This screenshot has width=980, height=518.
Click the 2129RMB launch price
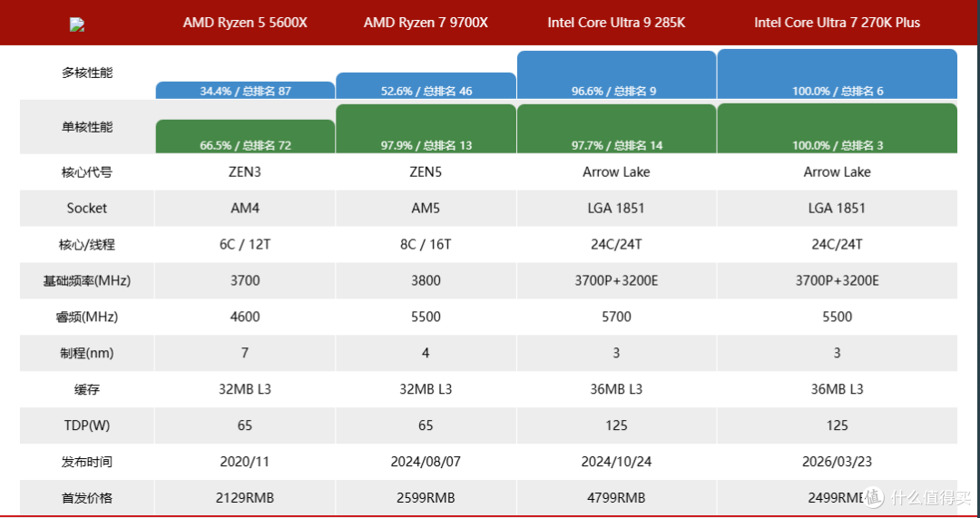tap(245, 498)
